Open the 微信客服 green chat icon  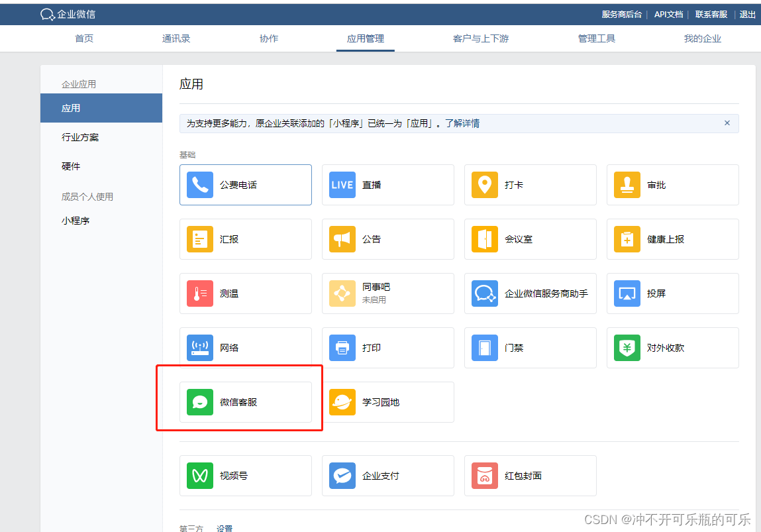point(199,402)
